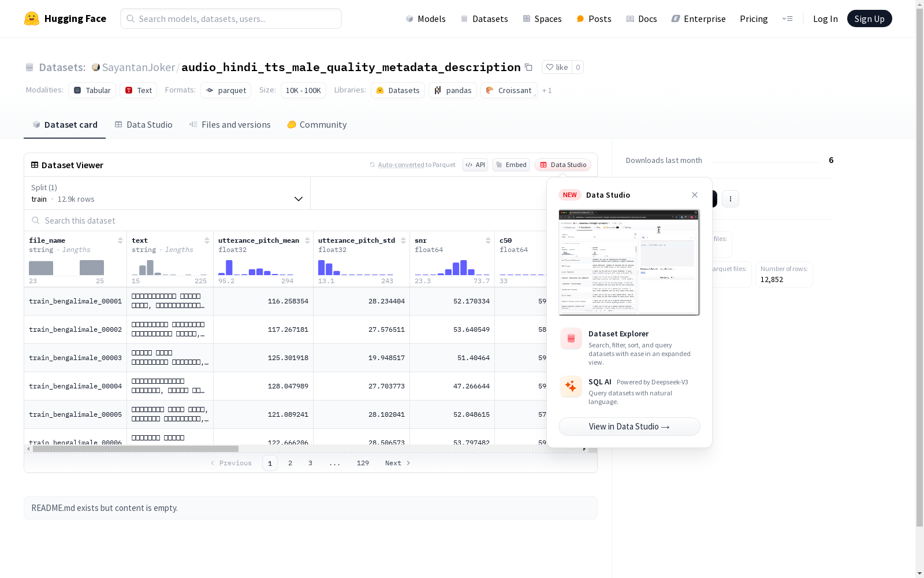The height and width of the screenshot is (578, 924).
Task: Show the +1 additional libraries
Action: (547, 91)
